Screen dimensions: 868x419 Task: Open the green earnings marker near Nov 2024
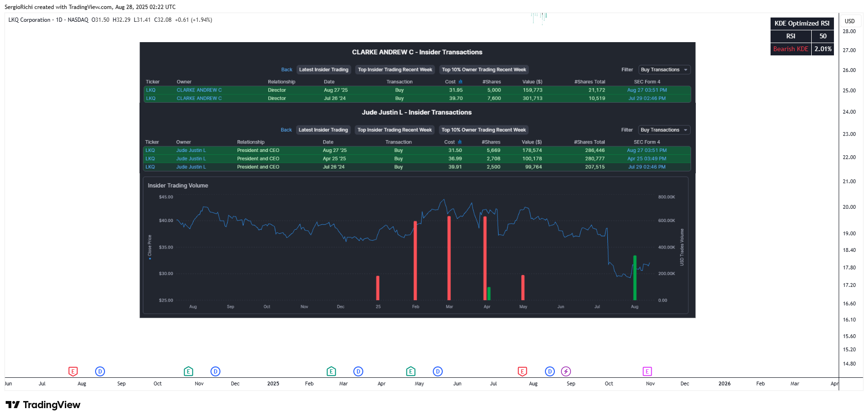[188, 372]
